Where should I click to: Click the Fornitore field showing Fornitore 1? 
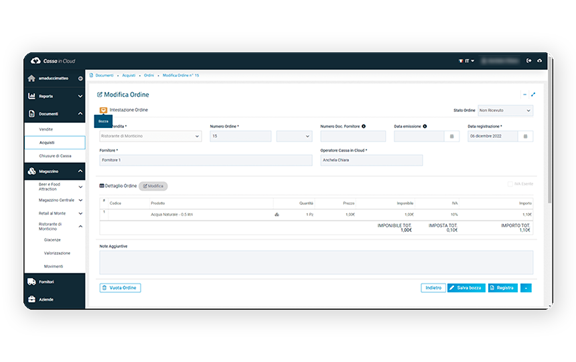coord(206,160)
